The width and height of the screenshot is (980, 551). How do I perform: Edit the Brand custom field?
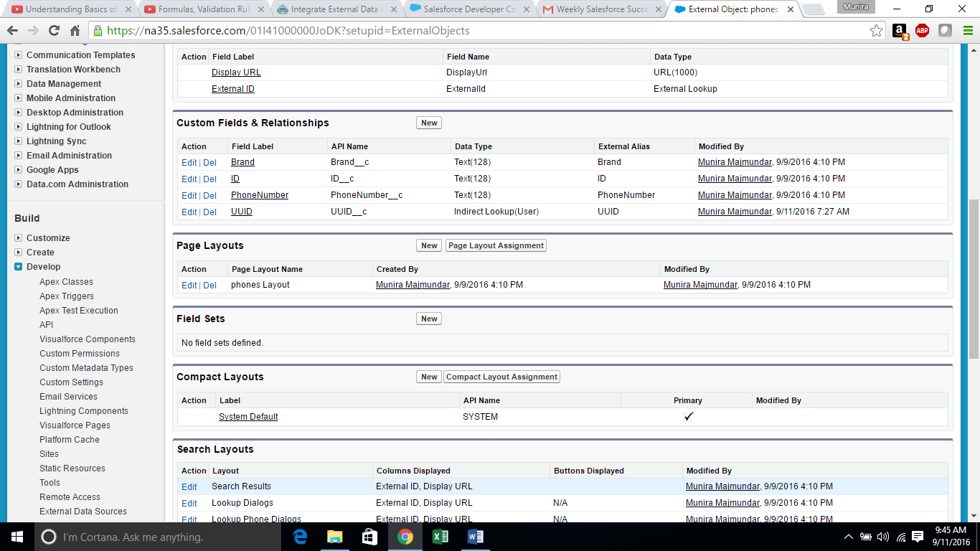189,163
